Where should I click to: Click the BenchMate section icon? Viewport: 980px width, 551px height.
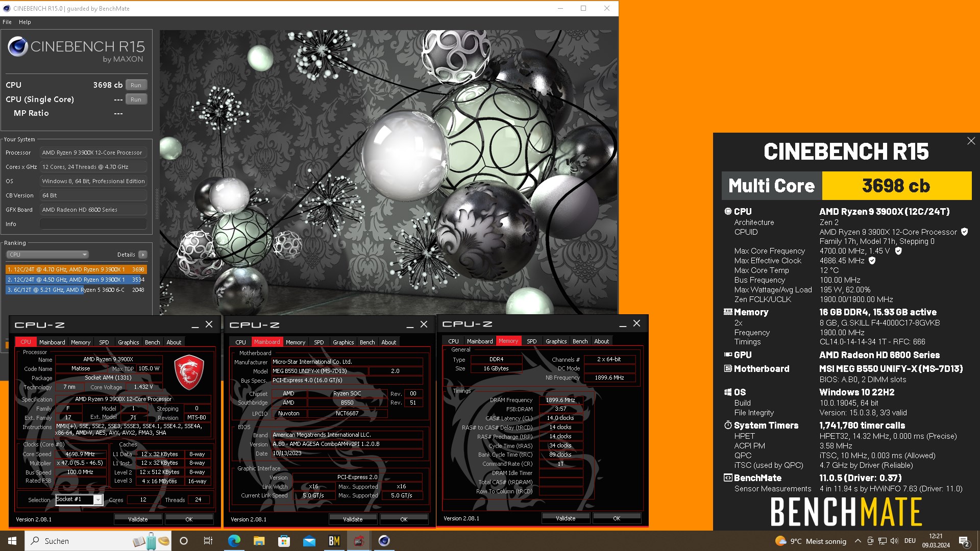(x=728, y=478)
